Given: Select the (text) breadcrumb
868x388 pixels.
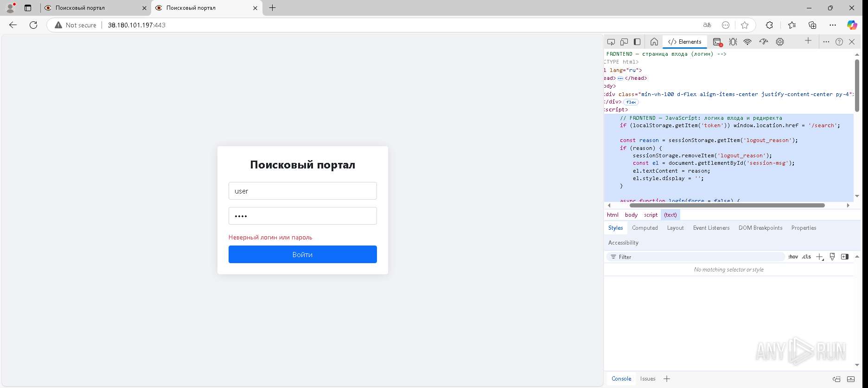Looking at the screenshot, I should tap(670, 215).
